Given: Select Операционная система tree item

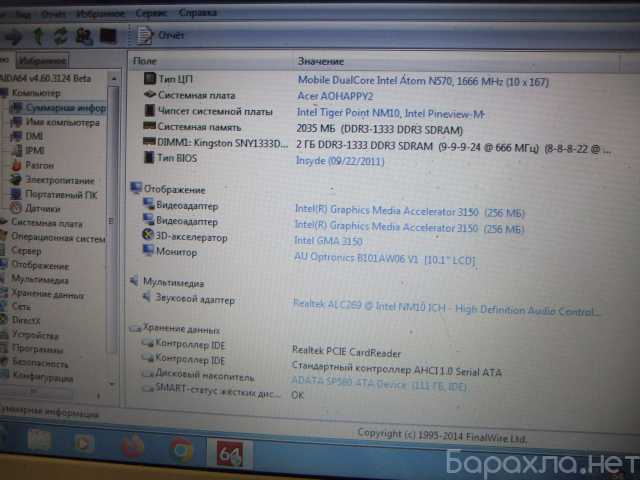Looking at the screenshot, I should 58,237.
